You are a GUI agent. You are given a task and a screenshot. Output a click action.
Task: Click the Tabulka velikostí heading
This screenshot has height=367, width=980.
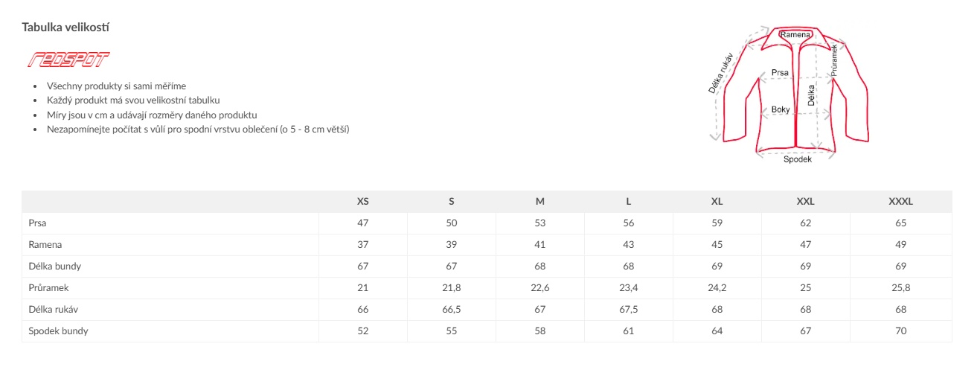click(x=67, y=27)
